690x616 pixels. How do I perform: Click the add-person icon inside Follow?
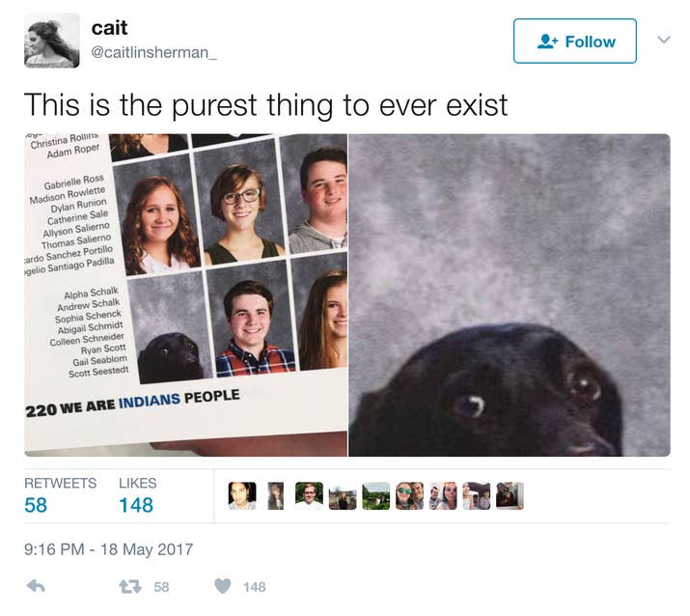tap(547, 42)
